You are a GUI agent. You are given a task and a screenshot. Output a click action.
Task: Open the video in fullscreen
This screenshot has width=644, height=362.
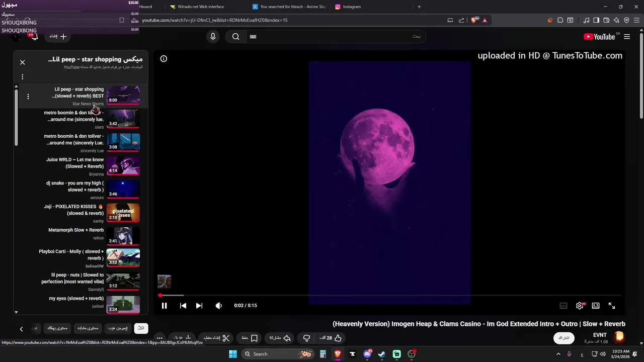[x=612, y=306]
